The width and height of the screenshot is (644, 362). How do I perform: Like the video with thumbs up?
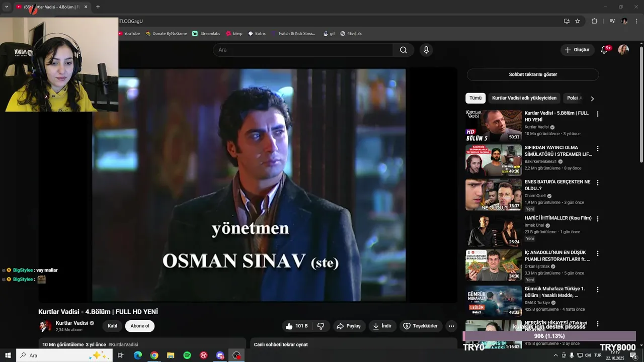tap(297, 326)
